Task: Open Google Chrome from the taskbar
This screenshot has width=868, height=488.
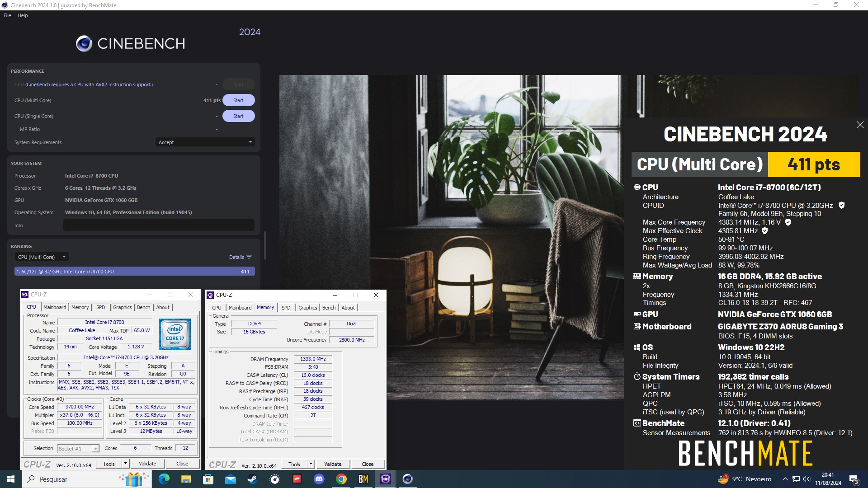Action: click(341, 479)
